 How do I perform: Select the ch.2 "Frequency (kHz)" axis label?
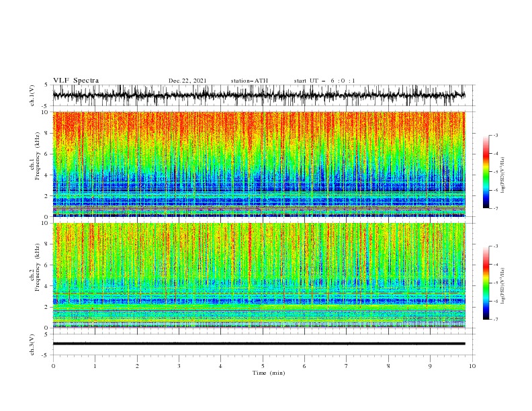(x=38, y=267)
